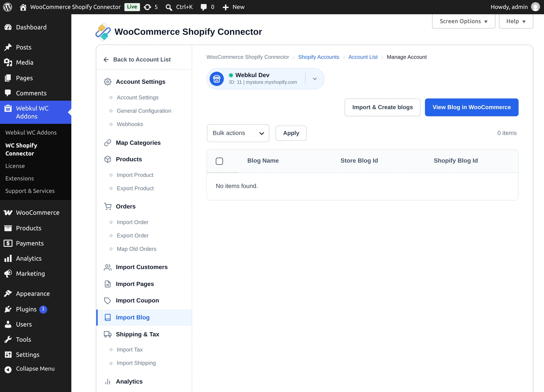Click the plus New icon
Viewport: 544px width, 392px height.
[225, 7]
